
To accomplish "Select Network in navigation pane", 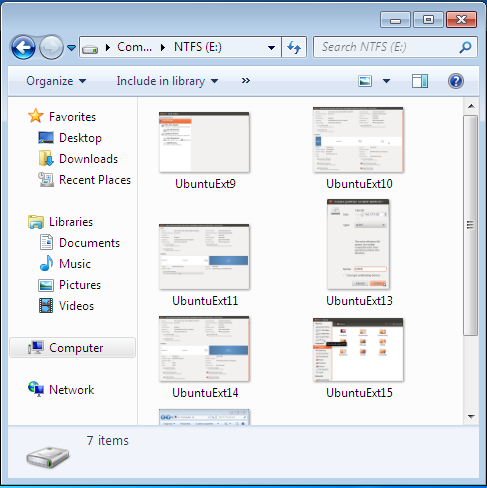I will (x=71, y=390).
